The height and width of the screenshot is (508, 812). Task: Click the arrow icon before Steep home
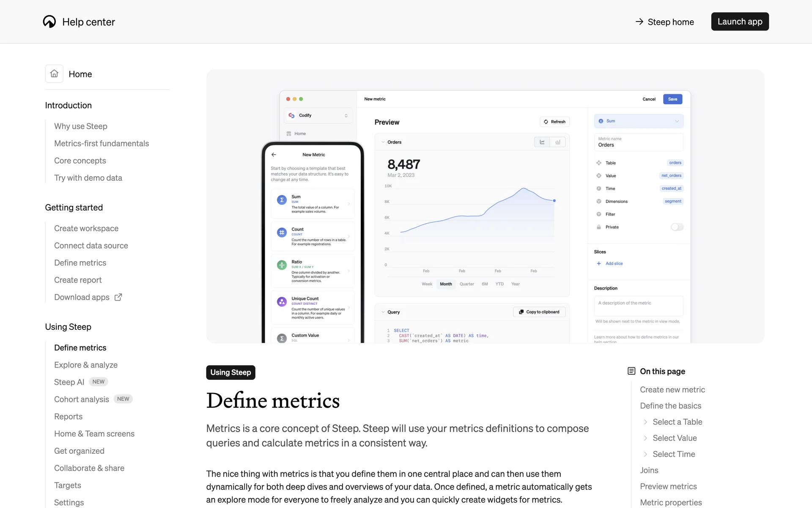point(639,22)
